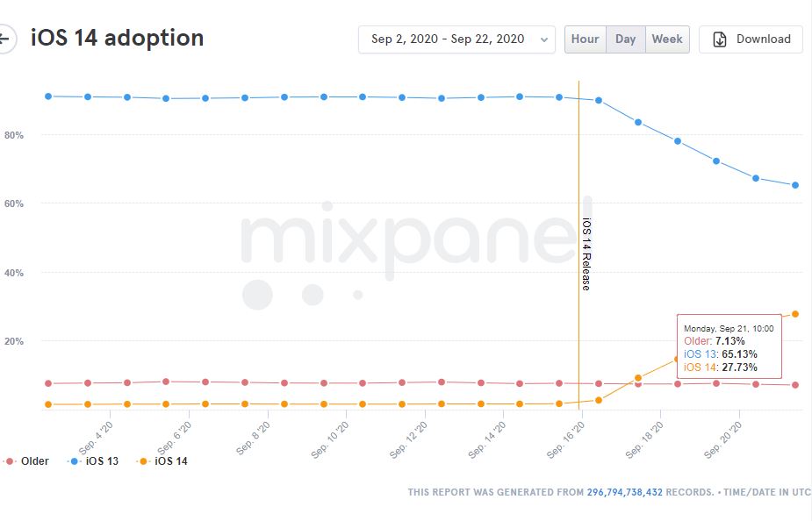The width and height of the screenshot is (812, 521).
Task: Click the iOS 13 point after release line
Action: click(x=599, y=100)
